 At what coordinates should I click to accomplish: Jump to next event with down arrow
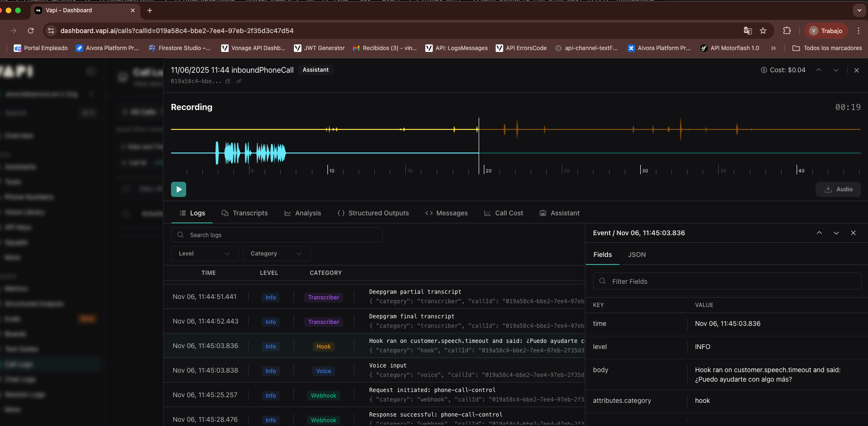point(836,233)
